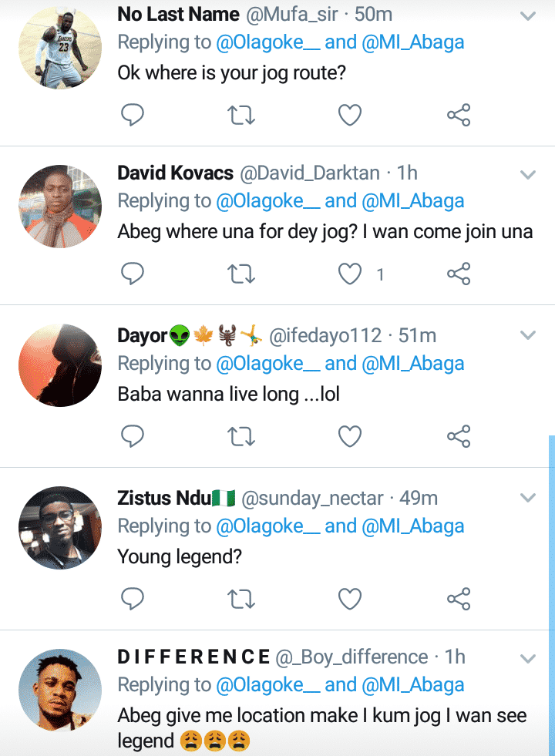The height and width of the screenshot is (756, 555).
Task: Reply to Zistus Ndu's tweet
Action: click(x=133, y=598)
